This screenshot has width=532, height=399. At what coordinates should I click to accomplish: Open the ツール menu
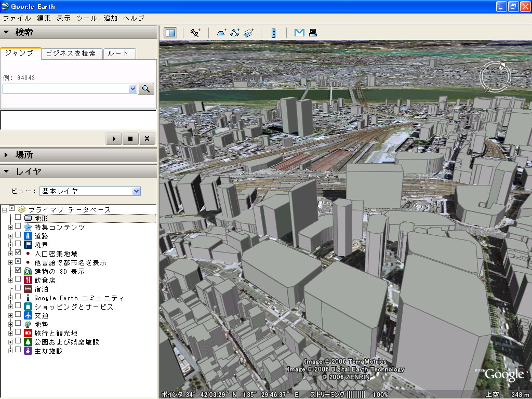point(86,18)
